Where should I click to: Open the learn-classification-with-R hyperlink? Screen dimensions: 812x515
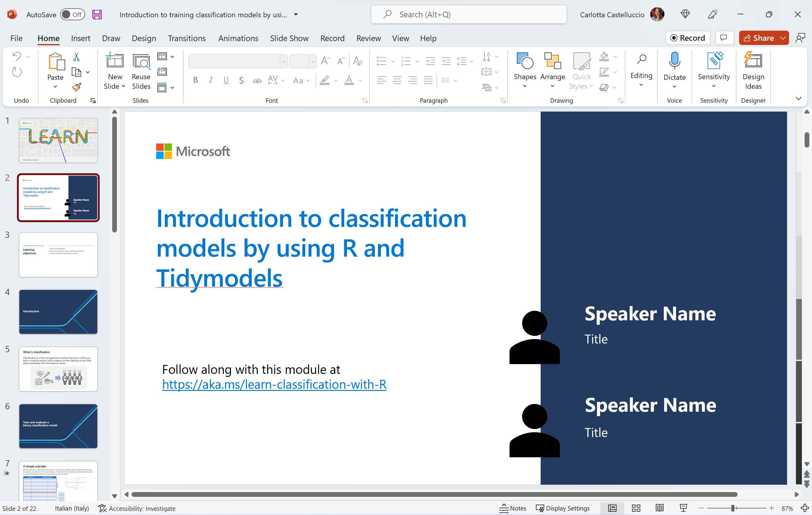274,384
